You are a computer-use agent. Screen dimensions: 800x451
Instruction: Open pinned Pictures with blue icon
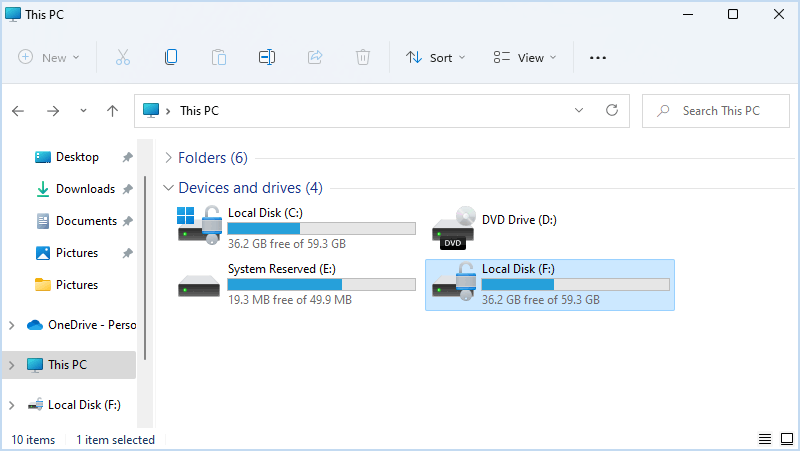[67, 253]
